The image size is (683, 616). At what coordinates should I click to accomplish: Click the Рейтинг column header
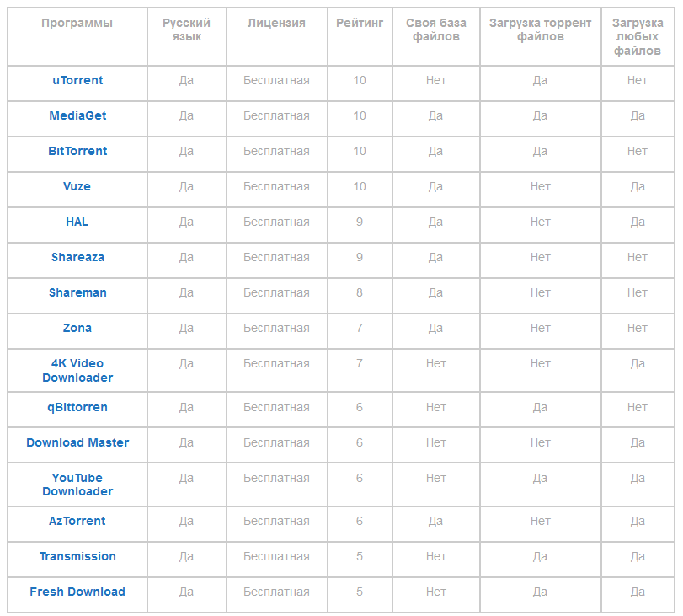click(x=360, y=23)
